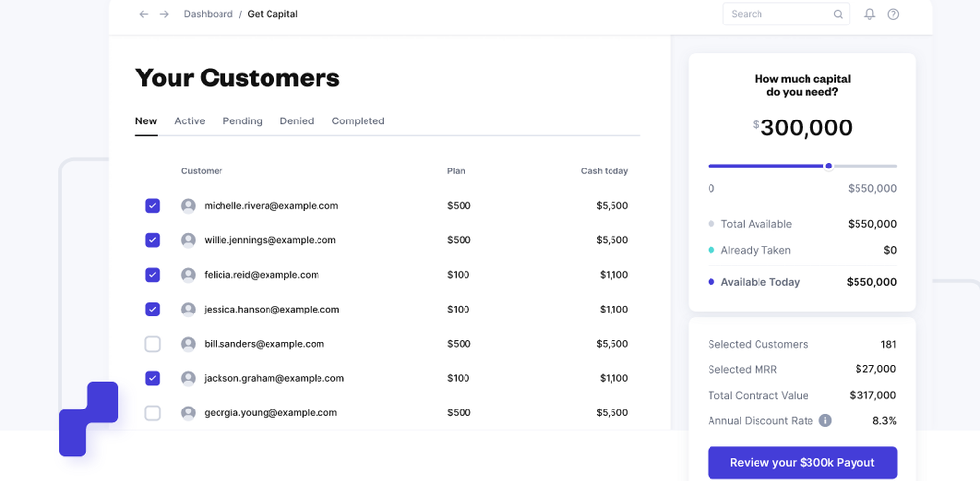This screenshot has width=980, height=481.
Task: Open the help question mark icon
Action: pos(893,14)
